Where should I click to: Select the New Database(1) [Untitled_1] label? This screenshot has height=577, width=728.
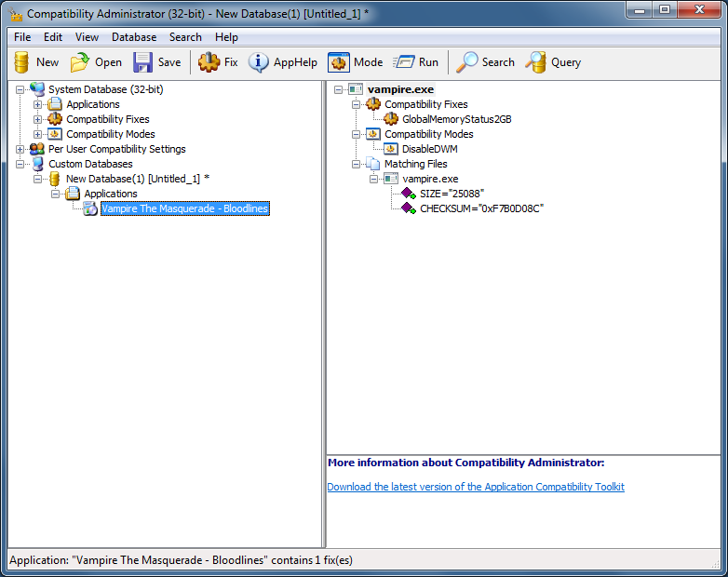pos(138,179)
